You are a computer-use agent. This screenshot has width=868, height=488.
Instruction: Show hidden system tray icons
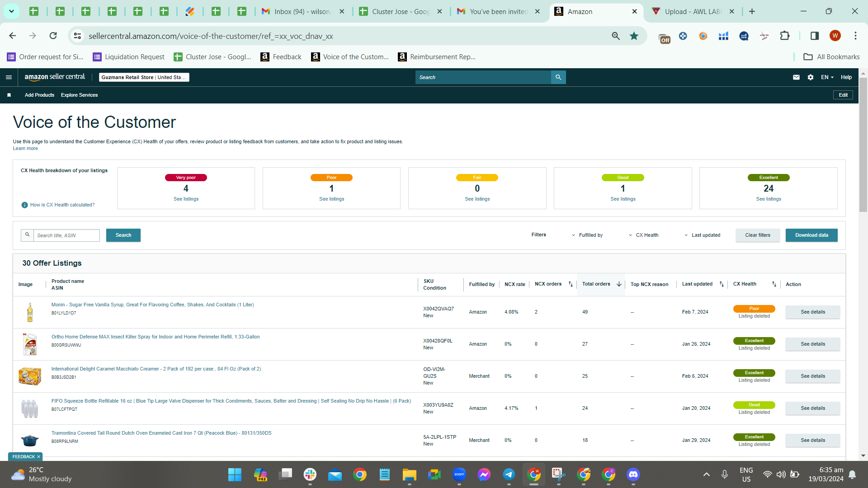click(x=706, y=474)
